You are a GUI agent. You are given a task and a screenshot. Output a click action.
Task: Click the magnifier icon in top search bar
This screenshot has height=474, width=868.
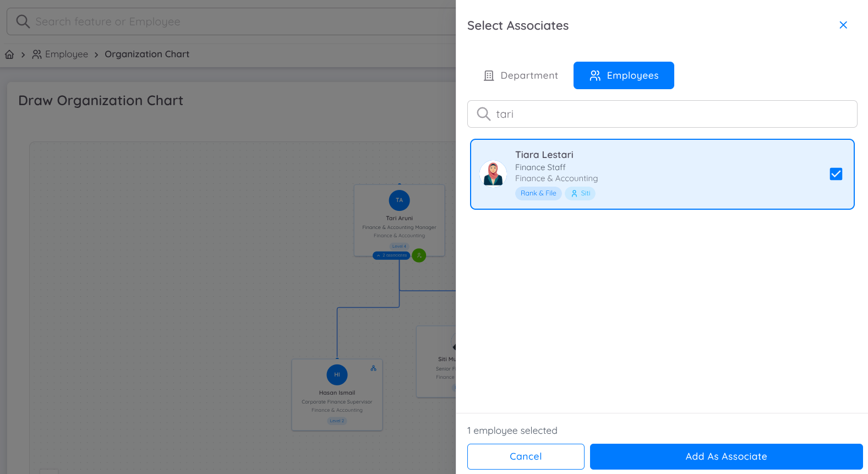23,21
